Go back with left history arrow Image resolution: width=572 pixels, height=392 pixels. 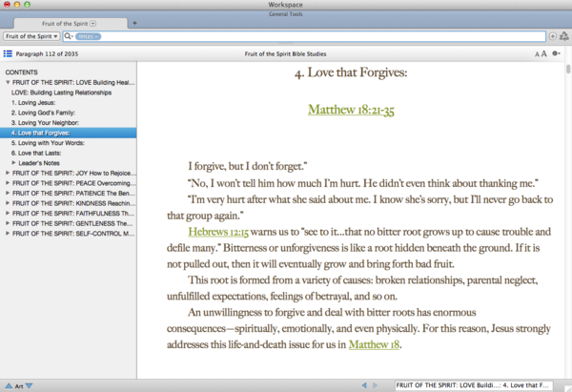click(x=364, y=385)
